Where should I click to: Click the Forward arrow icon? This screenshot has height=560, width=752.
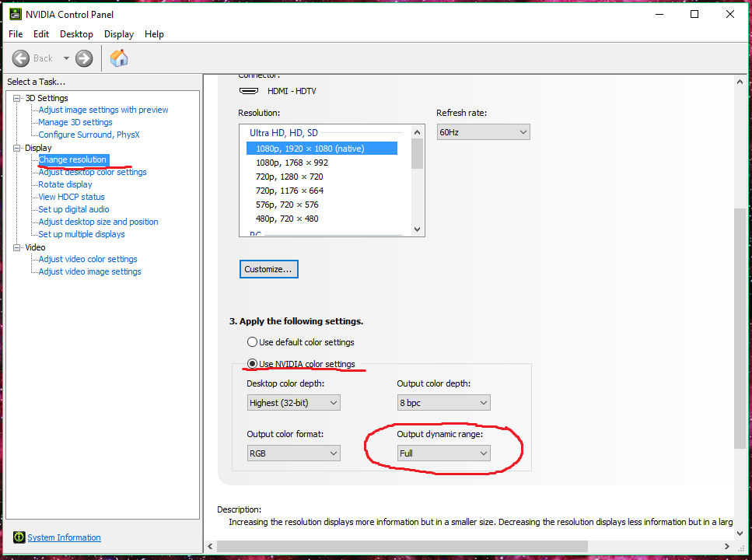pos(84,58)
